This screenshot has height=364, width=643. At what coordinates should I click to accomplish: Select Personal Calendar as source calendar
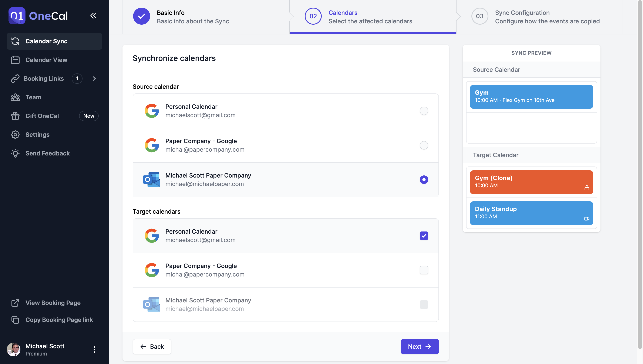tap(424, 111)
